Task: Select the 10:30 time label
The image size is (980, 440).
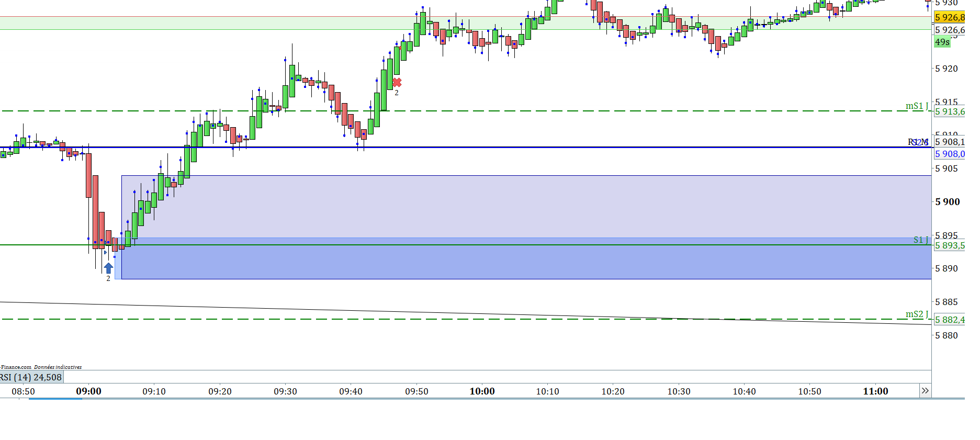Action: click(x=679, y=391)
